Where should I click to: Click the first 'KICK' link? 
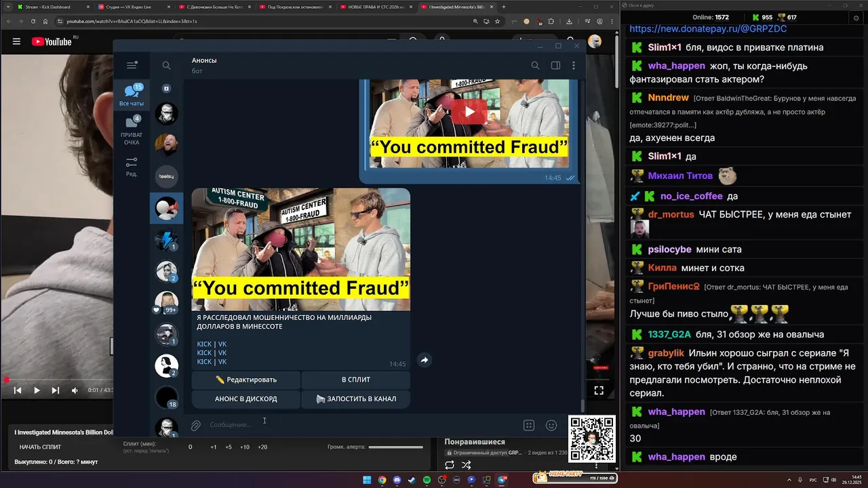click(x=204, y=344)
